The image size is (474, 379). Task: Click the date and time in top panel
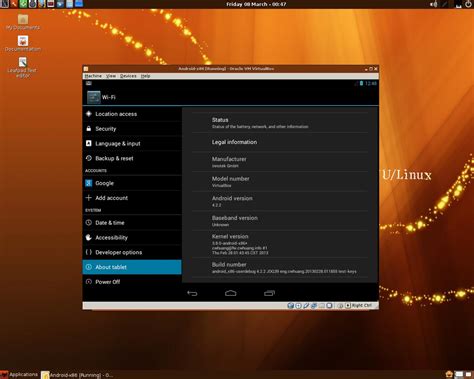(256, 4)
